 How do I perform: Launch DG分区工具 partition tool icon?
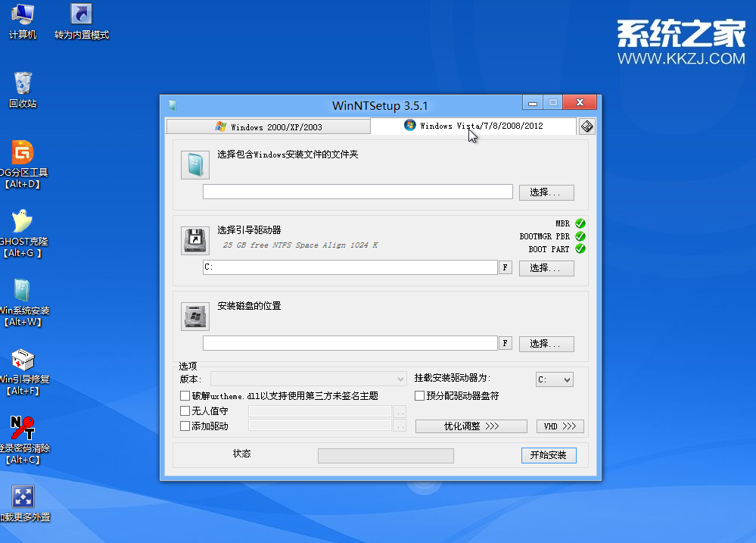point(23,153)
